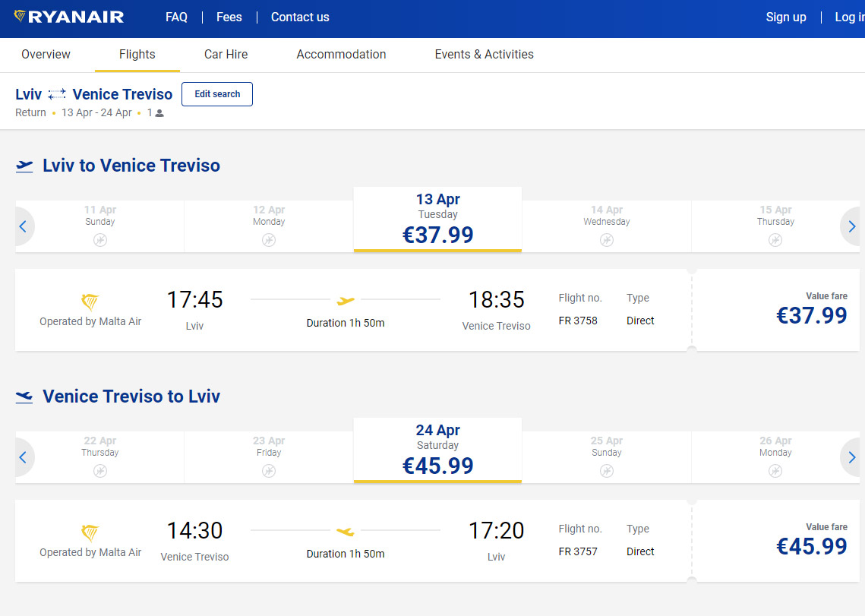Switch to the Accommodation tab
Viewport: 865px width, 616px height.
tap(342, 54)
